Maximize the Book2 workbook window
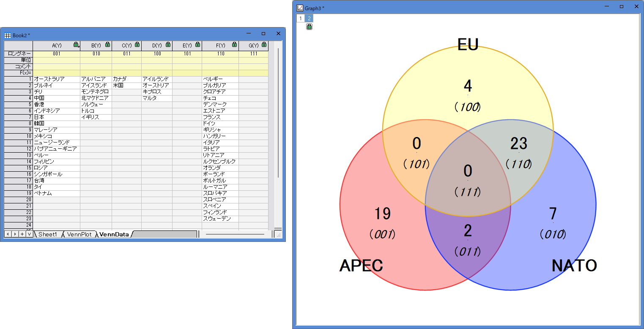 [x=263, y=34]
